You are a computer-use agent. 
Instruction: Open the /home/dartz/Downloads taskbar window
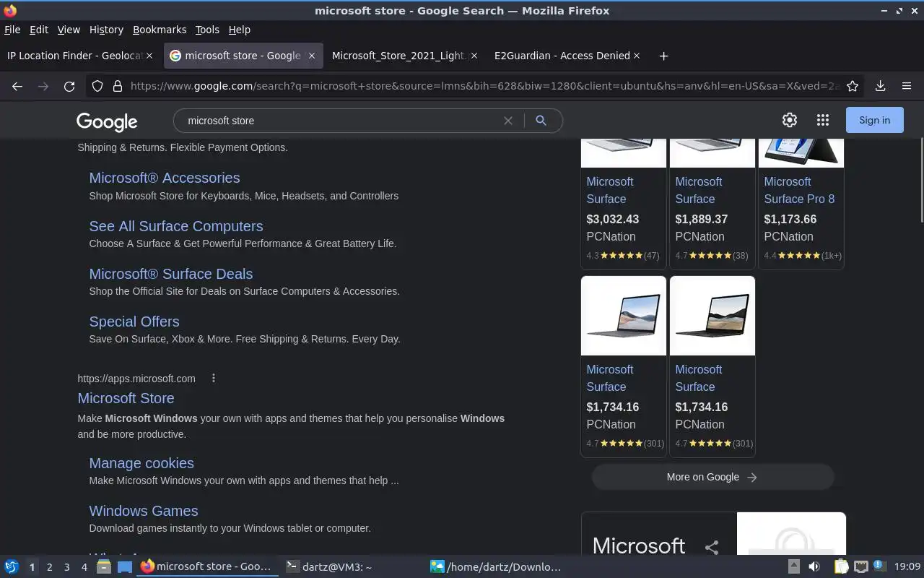tap(497, 567)
